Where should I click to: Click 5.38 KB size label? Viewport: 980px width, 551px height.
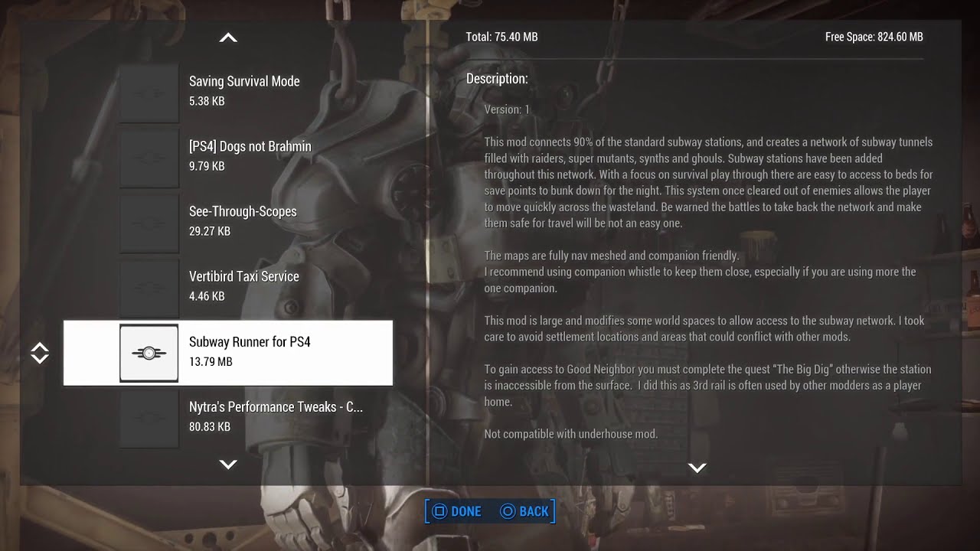(207, 101)
